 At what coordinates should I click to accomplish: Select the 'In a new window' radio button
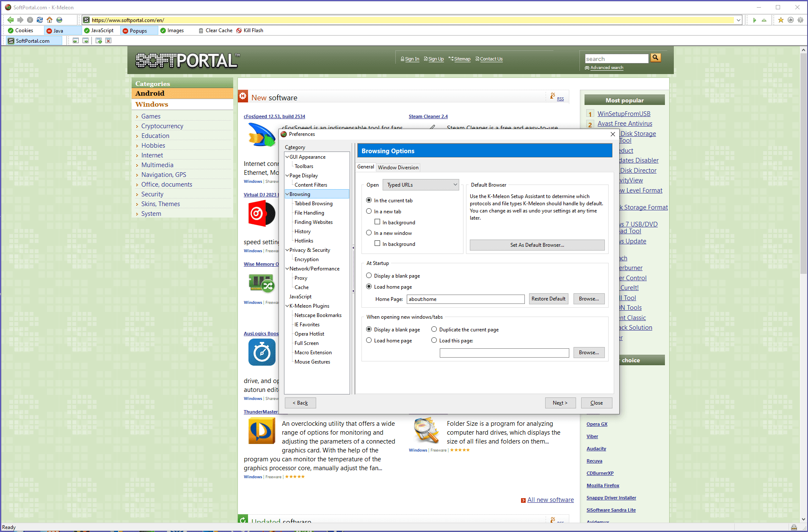coord(369,233)
